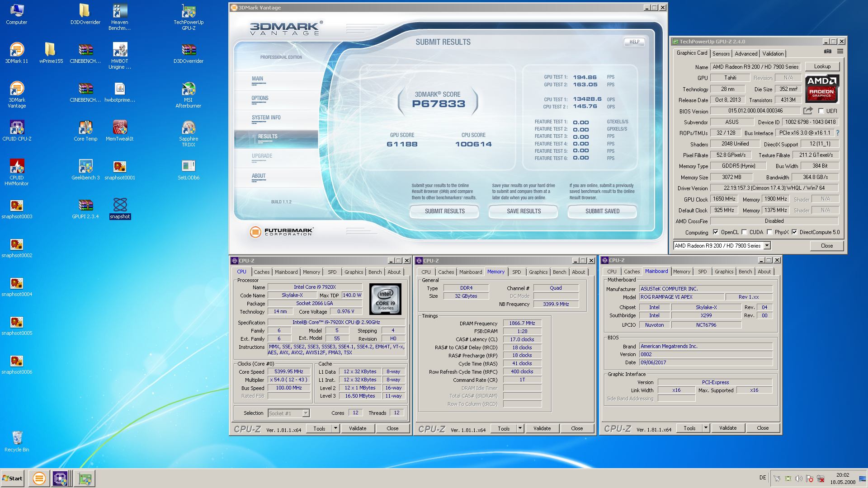Click SUBMIT RESULTS button
Viewport: 868px width, 488px height.
pyautogui.click(x=444, y=211)
